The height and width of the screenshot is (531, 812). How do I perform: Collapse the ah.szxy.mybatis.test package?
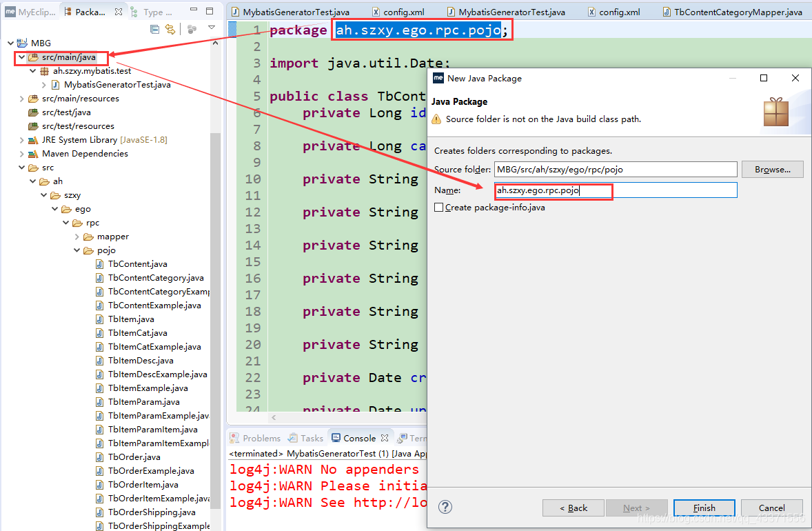pos(32,70)
